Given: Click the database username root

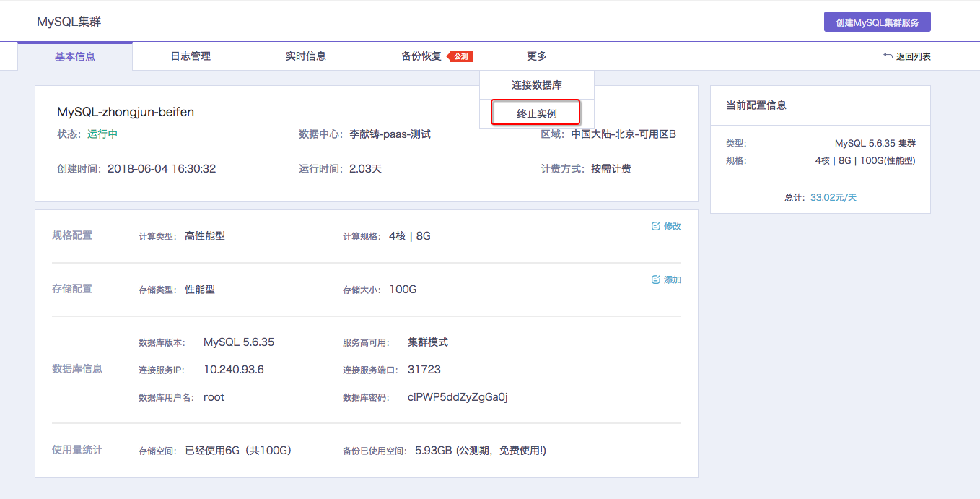Looking at the screenshot, I should tap(214, 397).
